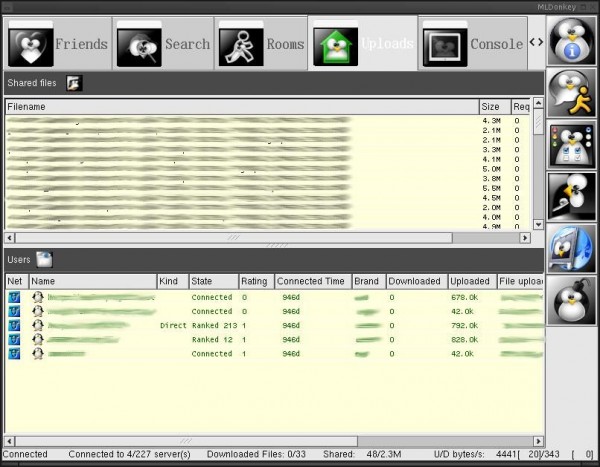The width and height of the screenshot is (600, 467).
Task: Click the tab scroll arrows next to Console
Action: (x=537, y=43)
